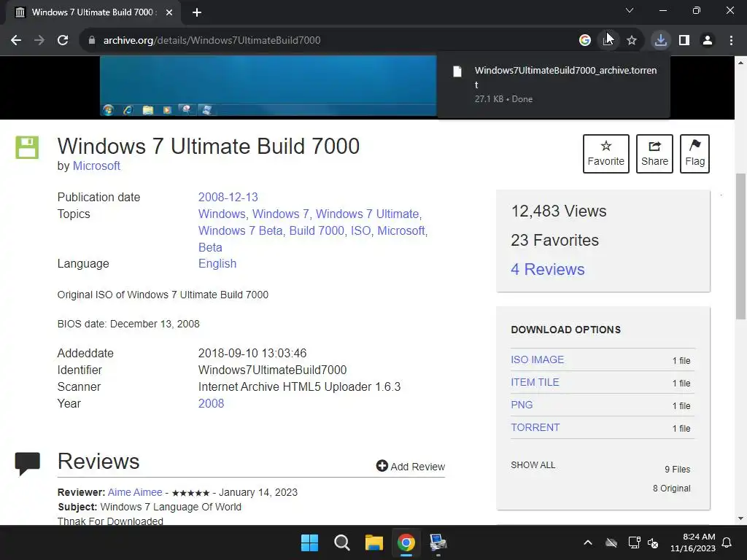Download the ISO IMAGE option
747x560 pixels.
point(537,359)
